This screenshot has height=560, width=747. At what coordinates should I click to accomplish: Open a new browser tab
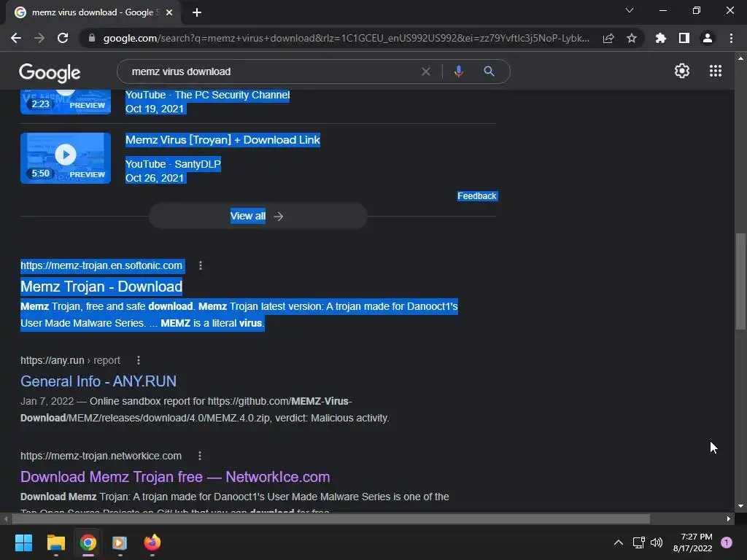tap(197, 12)
